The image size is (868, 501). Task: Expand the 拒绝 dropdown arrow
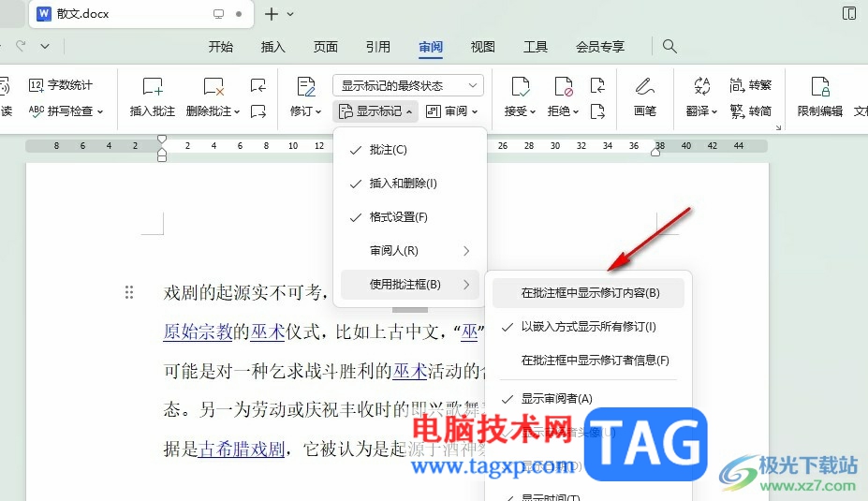tap(576, 112)
